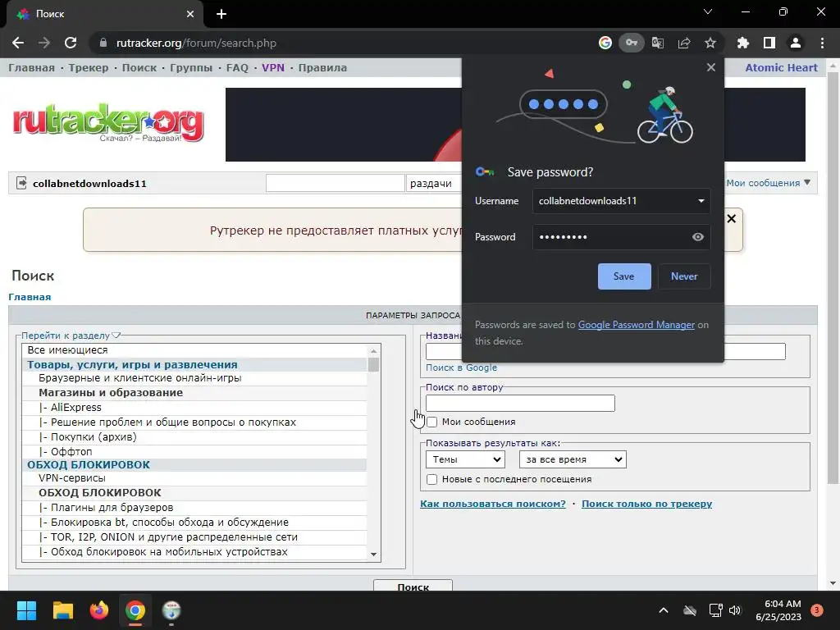The height and width of the screenshot is (630, 840).
Task: Click the rutracker.org logo
Action: (108, 123)
